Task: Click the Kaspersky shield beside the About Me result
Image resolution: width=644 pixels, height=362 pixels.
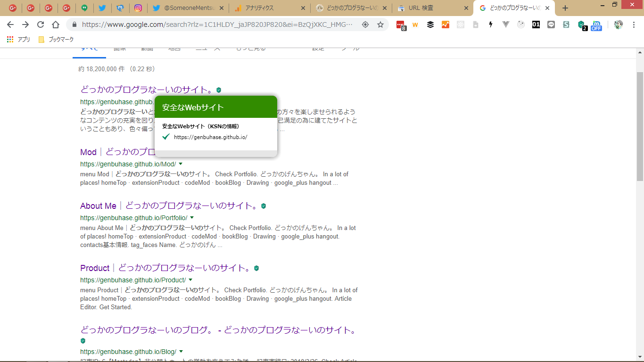Action: pos(264,206)
